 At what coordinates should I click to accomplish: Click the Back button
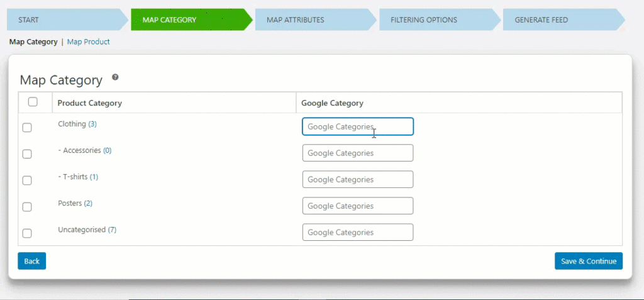[31, 261]
